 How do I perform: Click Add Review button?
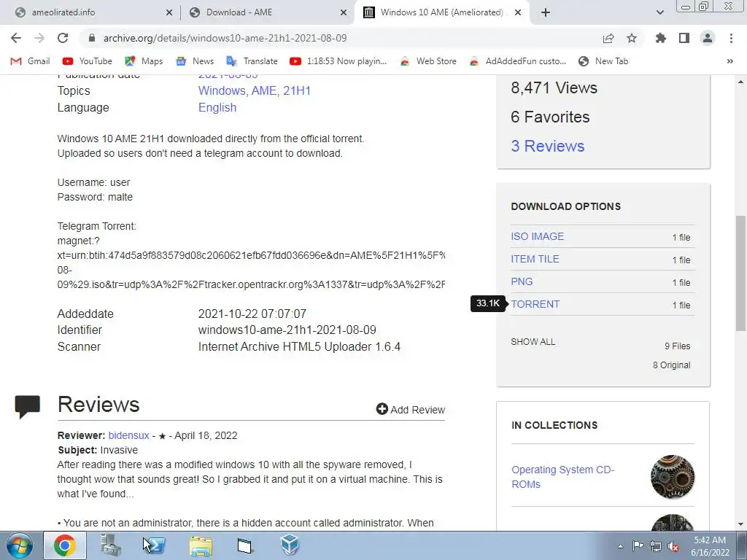pos(411,410)
